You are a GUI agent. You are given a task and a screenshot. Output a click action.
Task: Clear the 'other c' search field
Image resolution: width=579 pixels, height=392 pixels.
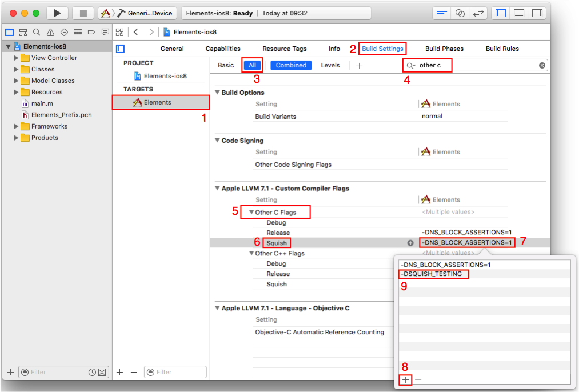(542, 65)
